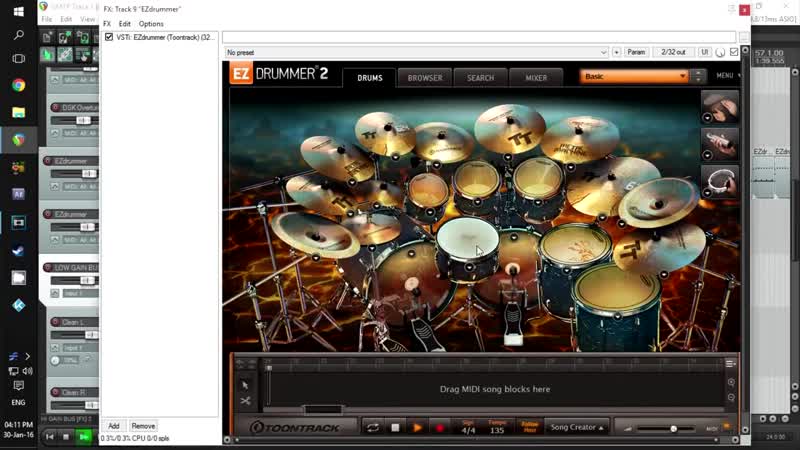This screenshot has height=450, width=800.
Task: Open the FX menu in FX window
Action: (107, 24)
